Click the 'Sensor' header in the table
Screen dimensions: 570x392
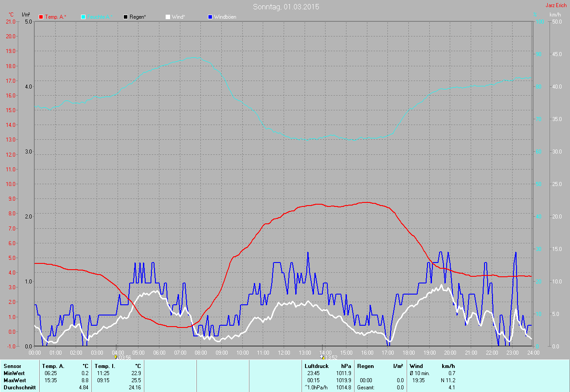pyautogui.click(x=12, y=366)
